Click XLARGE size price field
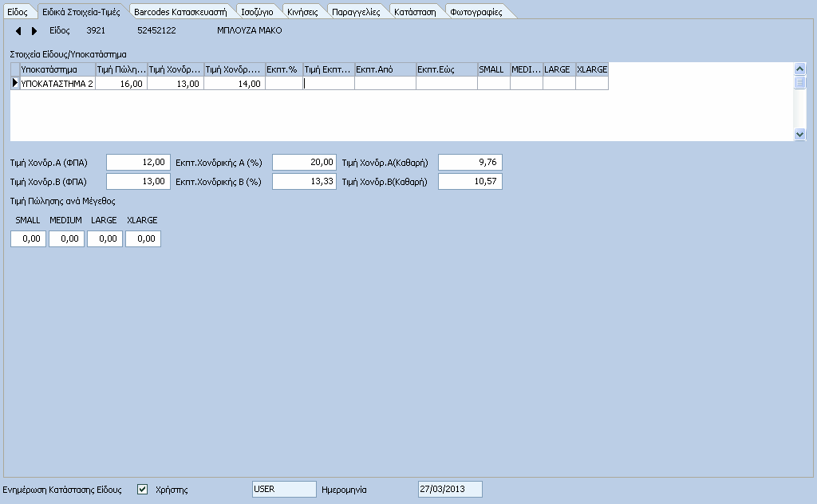 (144, 238)
